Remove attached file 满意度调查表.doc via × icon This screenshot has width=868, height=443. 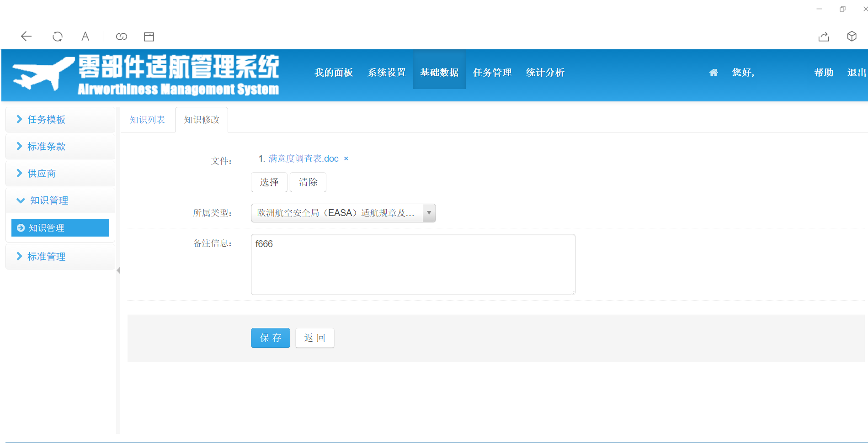pos(346,158)
